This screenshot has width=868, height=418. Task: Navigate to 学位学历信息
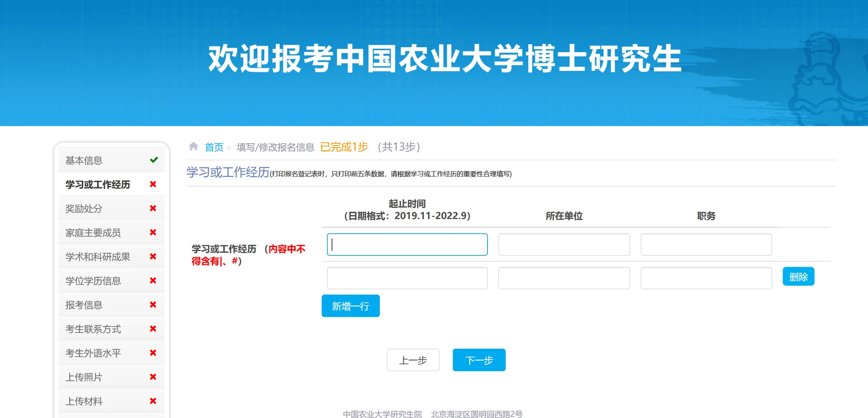(x=93, y=281)
